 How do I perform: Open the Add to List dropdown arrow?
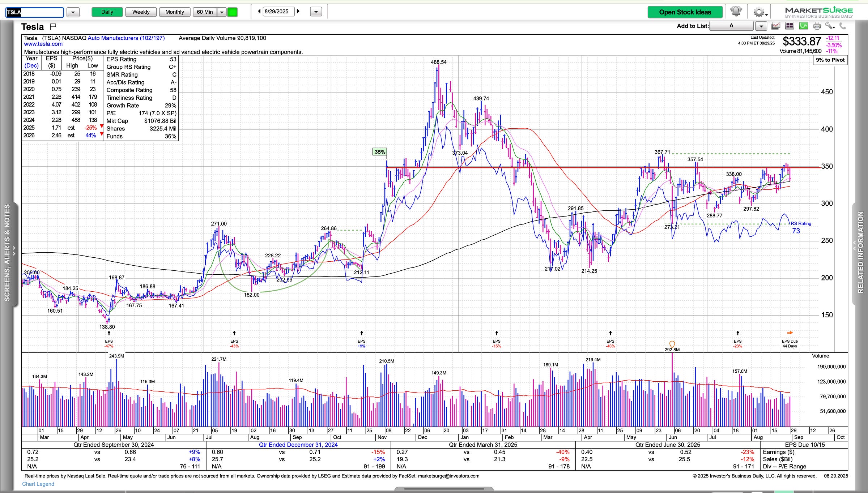tap(761, 26)
